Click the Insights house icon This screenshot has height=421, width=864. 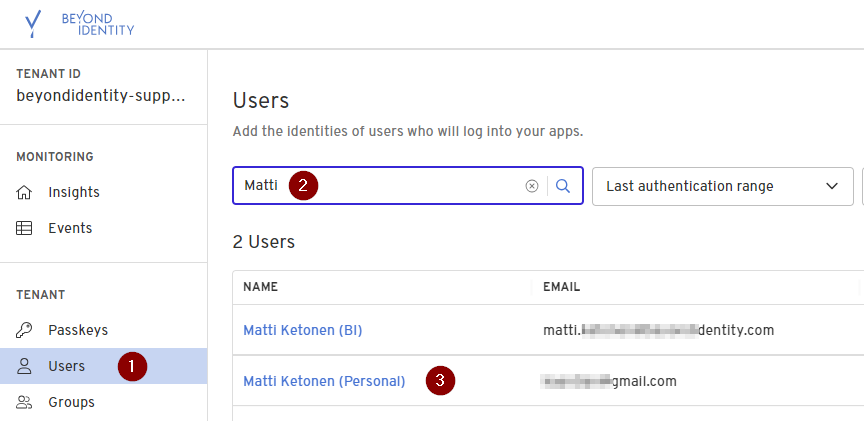point(25,192)
